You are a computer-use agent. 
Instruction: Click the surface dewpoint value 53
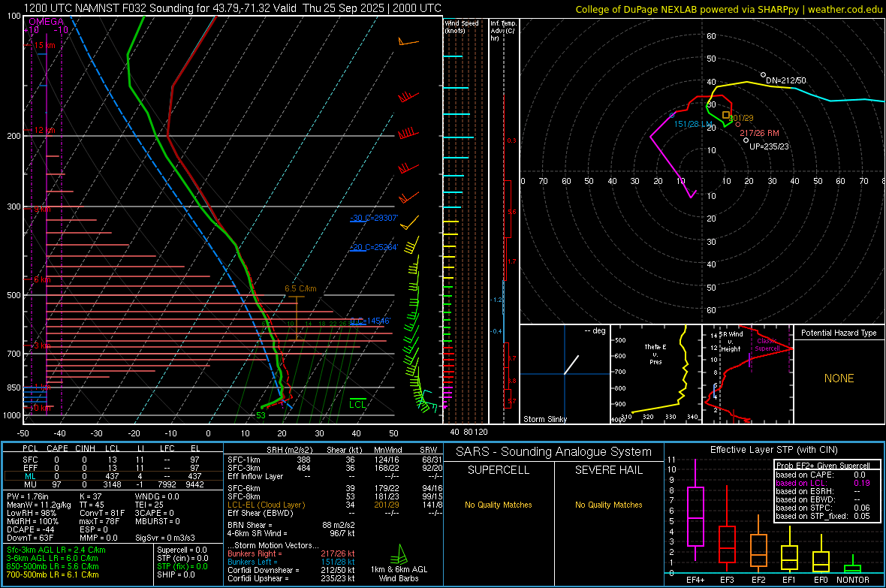point(261,415)
